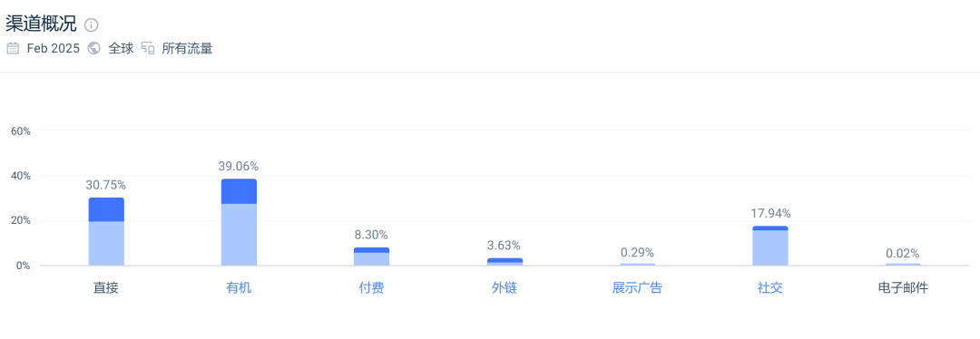
Task: Click the light blue segment of 有机 bar
Action: point(239,235)
